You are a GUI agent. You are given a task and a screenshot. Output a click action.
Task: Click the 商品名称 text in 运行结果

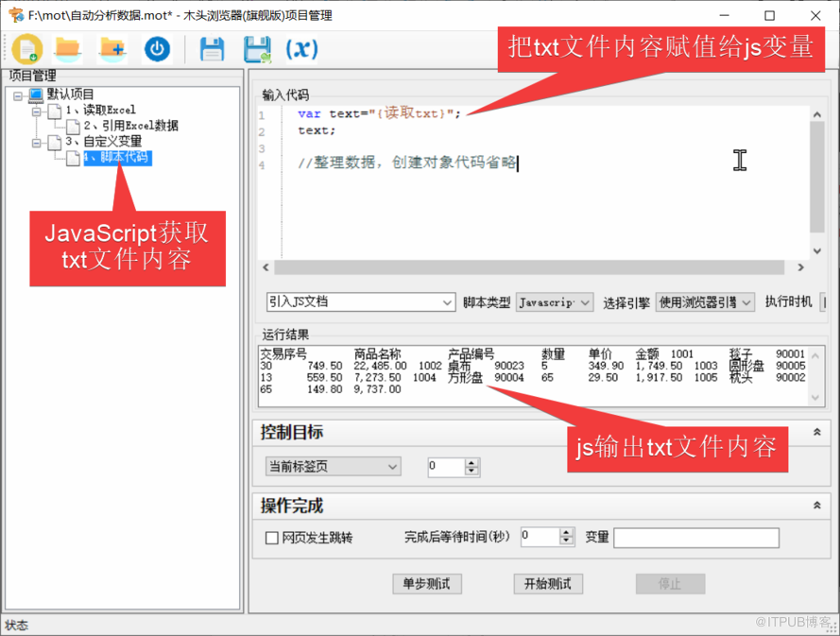377,353
